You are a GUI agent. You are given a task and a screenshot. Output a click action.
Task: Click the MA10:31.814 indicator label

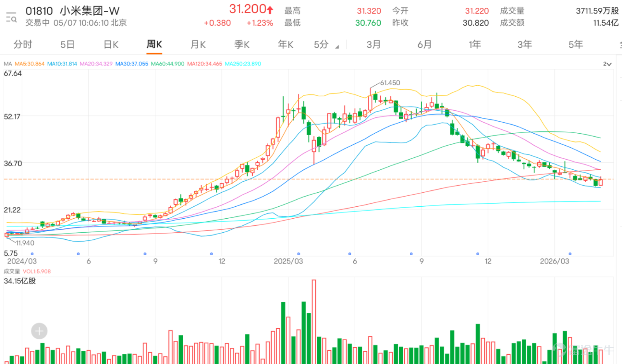coord(62,64)
